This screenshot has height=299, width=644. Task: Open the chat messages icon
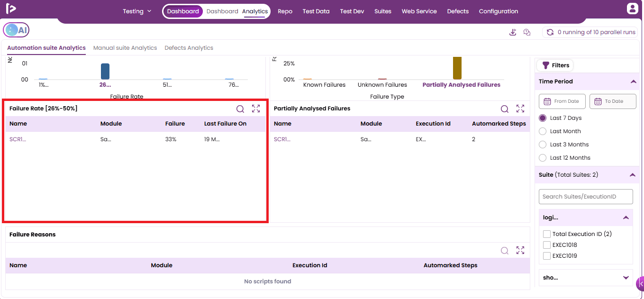point(527,32)
